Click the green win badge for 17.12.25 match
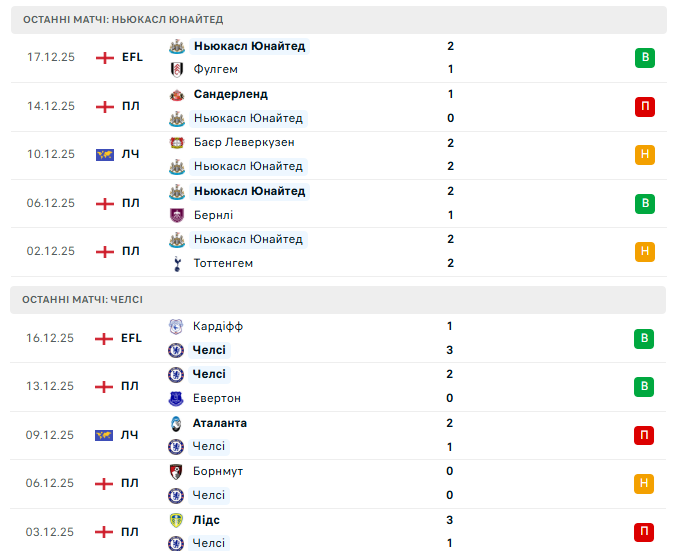Viewport: 676px width, 559px height. [645, 58]
